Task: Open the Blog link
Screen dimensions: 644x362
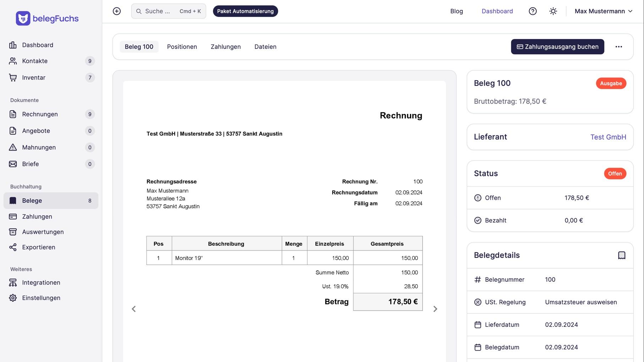Action: 457,11
